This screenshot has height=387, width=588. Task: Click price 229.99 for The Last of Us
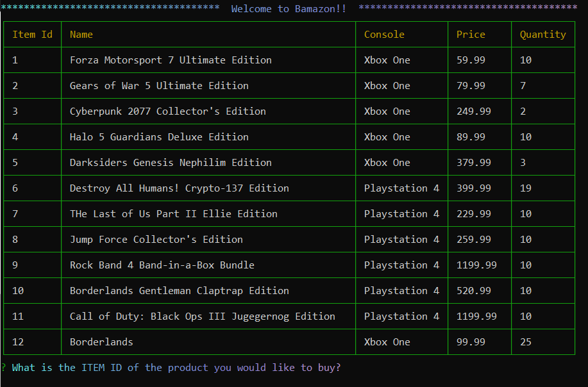point(474,214)
